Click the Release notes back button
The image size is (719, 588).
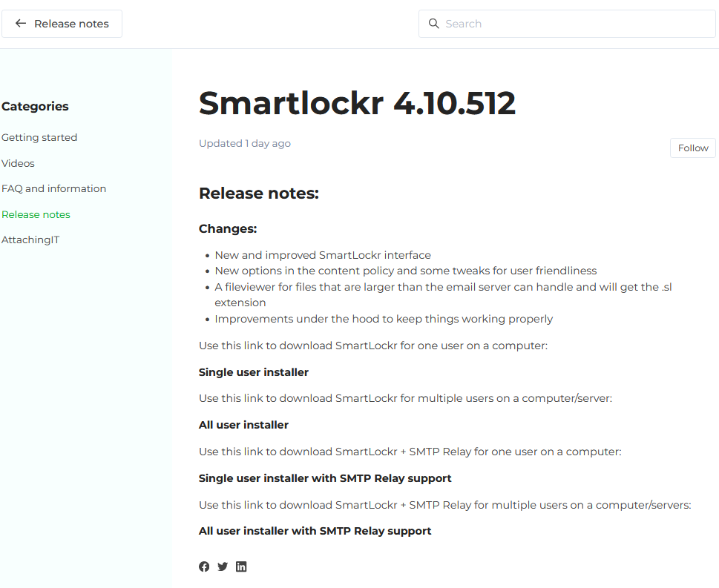pyautogui.click(x=62, y=24)
